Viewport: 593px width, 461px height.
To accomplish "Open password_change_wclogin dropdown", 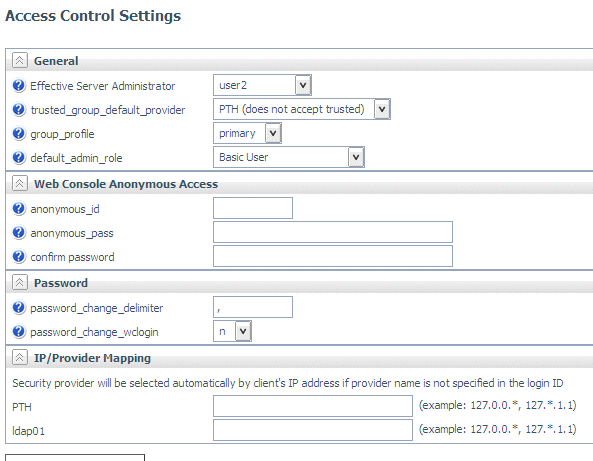I will click(232, 331).
